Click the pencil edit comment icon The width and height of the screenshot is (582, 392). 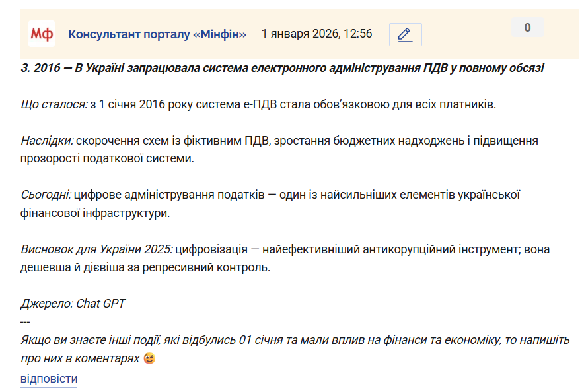click(x=406, y=34)
